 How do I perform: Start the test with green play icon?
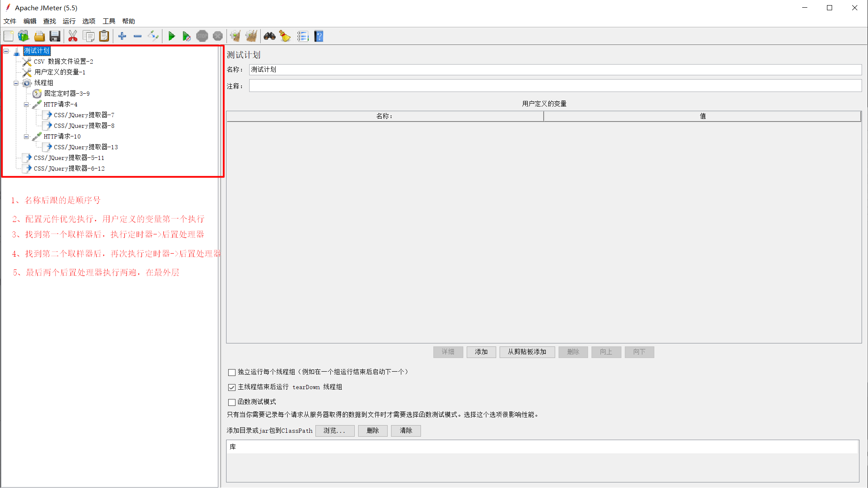171,36
